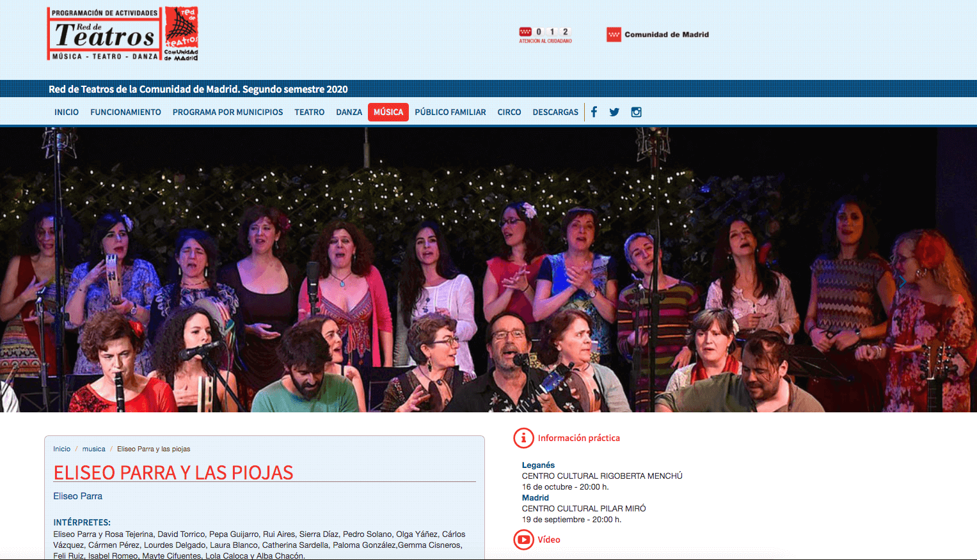Select the DANZA menu item

(349, 112)
